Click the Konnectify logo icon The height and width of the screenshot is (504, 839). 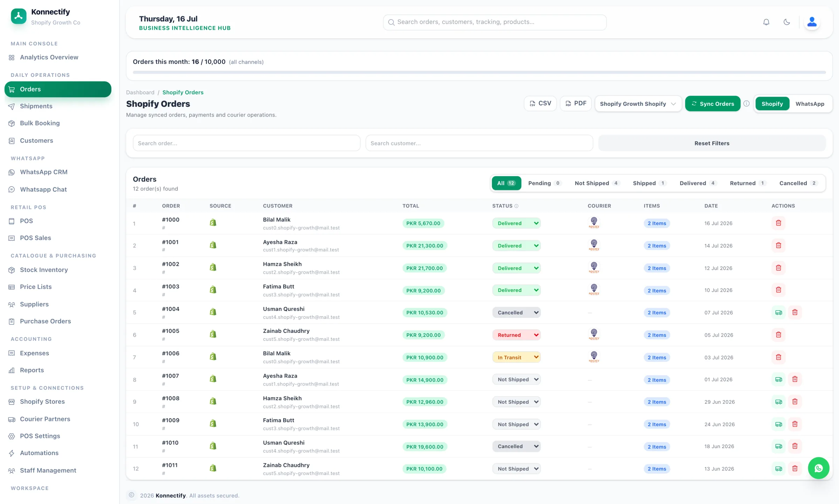click(19, 16)
